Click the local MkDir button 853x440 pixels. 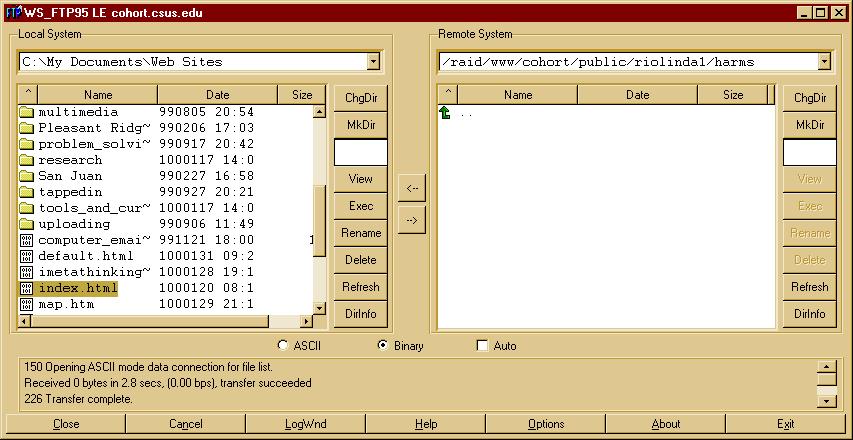point(361,125)
